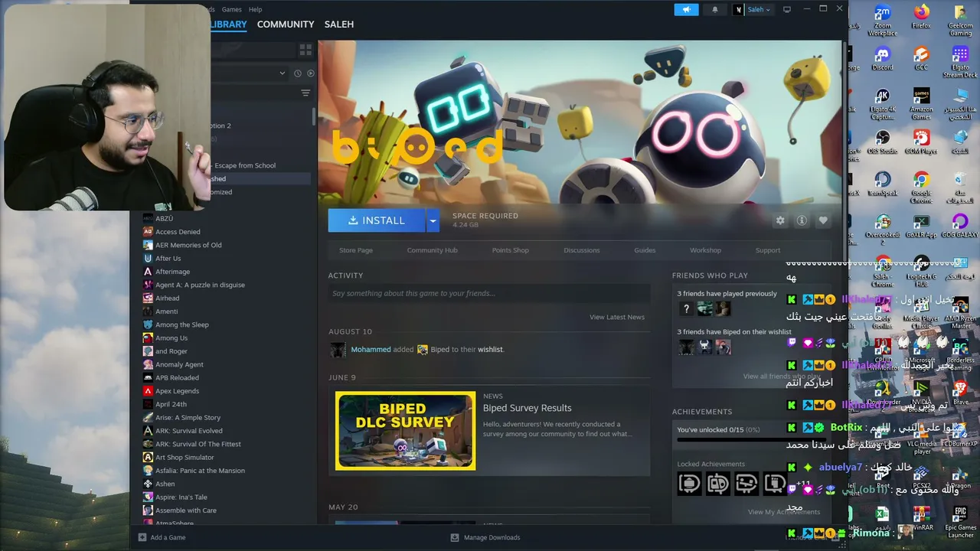Open Zoom Workplace desktop shortcut

click(x=882, y=21)
